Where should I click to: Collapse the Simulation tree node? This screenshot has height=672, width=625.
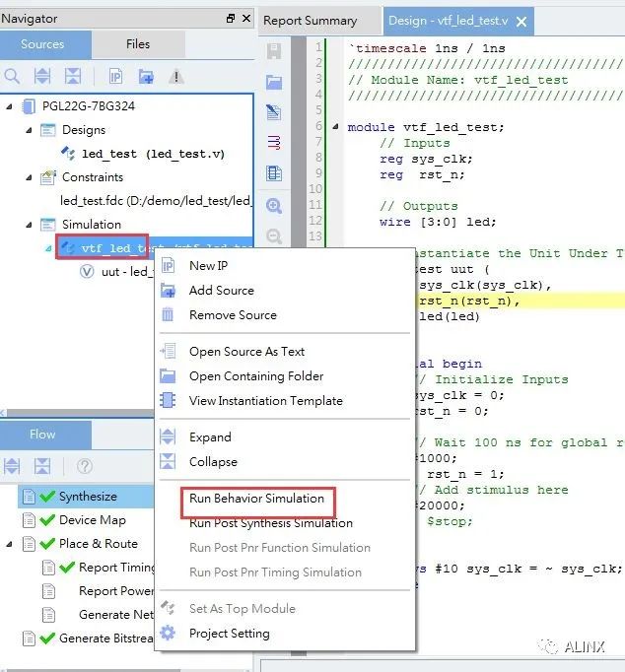(x=29, y=225)
